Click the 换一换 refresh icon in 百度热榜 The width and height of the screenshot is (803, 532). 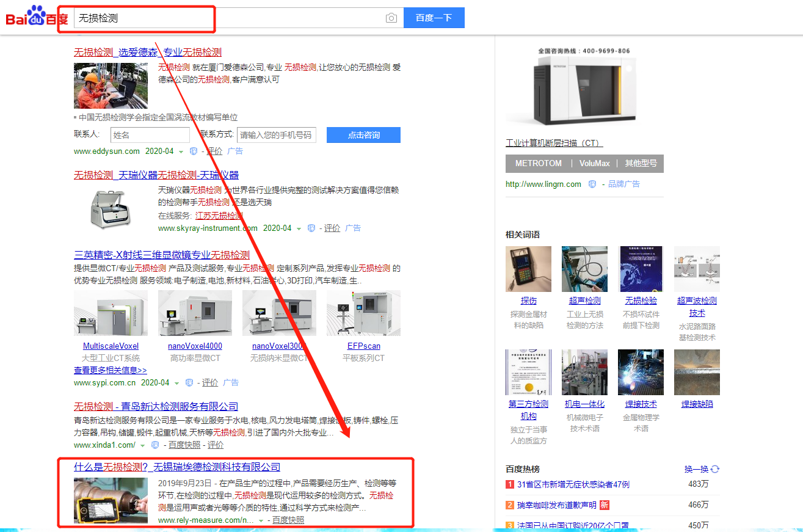point(715,468)
